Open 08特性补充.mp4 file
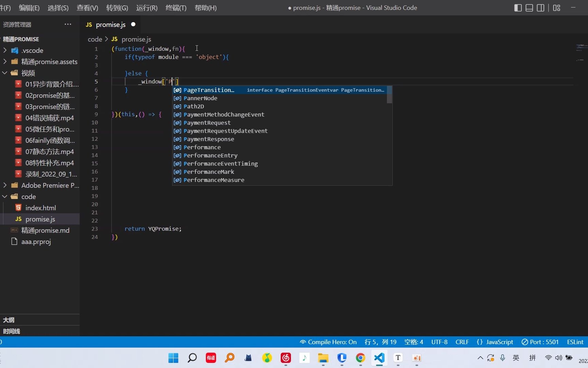Viewport: 588px width, 368px height. tap(40, 163)
